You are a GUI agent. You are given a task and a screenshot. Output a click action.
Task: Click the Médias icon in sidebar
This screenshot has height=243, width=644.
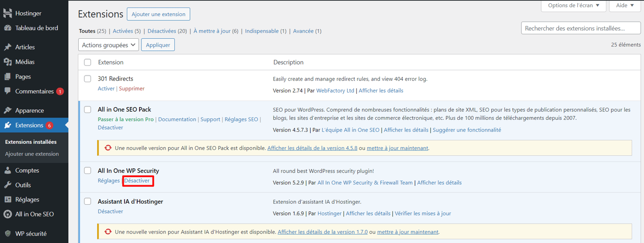pyautogui.click(x=8, y=62)
